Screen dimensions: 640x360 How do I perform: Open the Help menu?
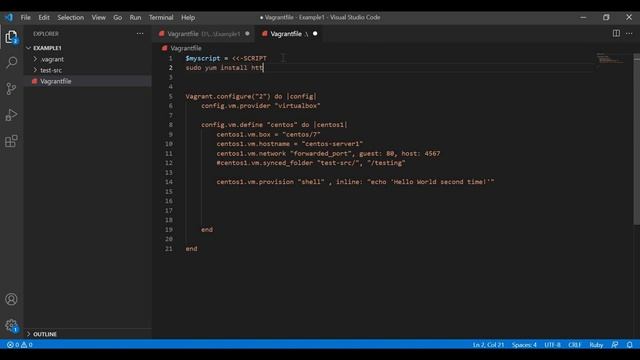[188, 18]
